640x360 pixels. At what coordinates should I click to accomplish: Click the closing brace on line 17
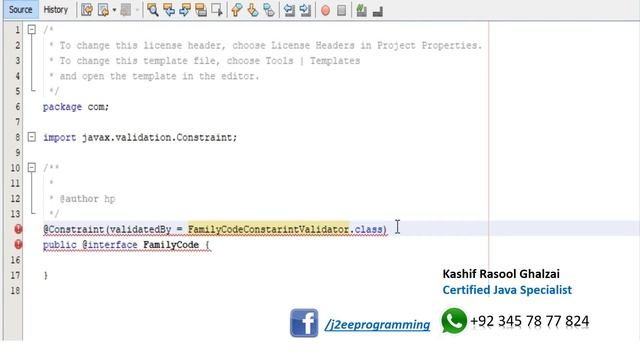click(x=46, y=276)
